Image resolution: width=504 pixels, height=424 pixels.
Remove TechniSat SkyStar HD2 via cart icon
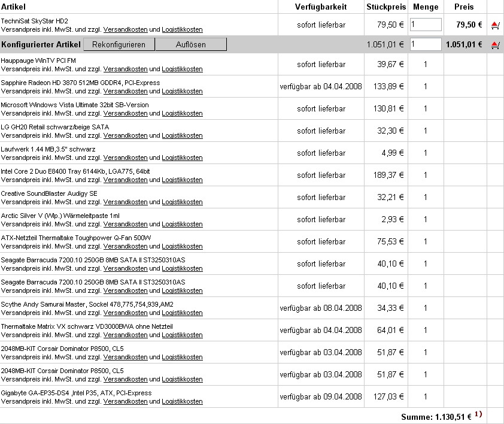(496, 25)
